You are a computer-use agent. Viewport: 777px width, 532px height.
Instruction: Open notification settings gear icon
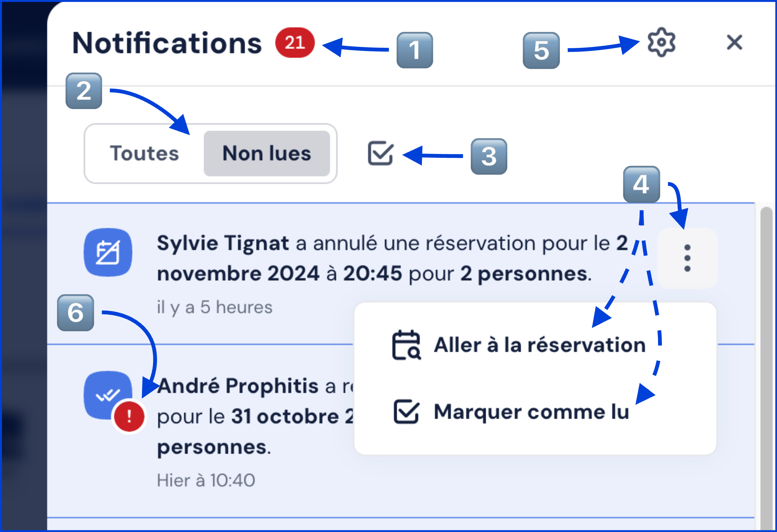[x=661, y=42]
